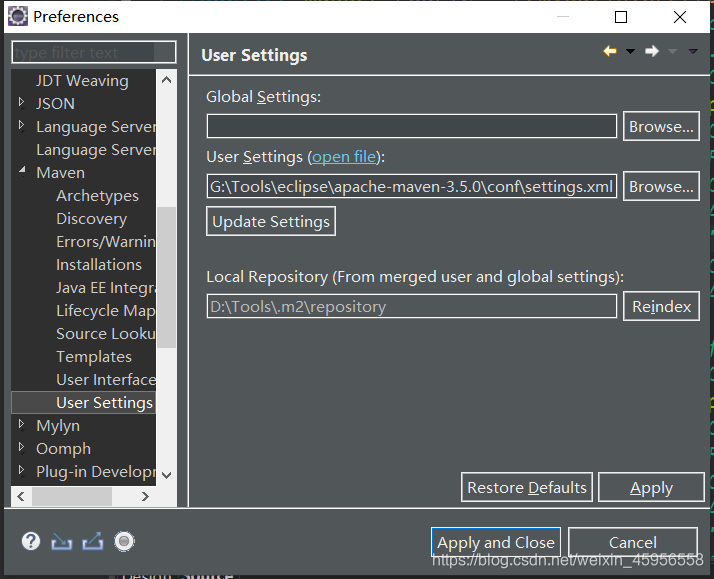Select Archetypes under Maven

click(97, 196)
